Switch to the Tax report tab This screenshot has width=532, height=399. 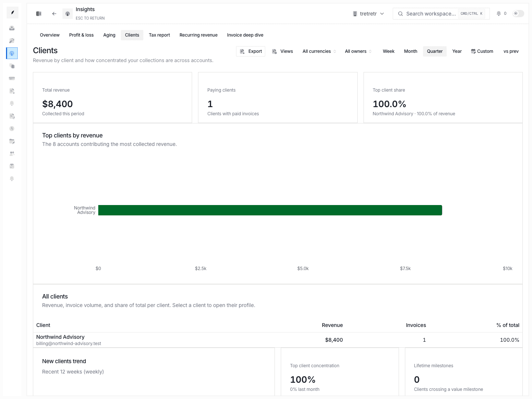coord(159,35)
